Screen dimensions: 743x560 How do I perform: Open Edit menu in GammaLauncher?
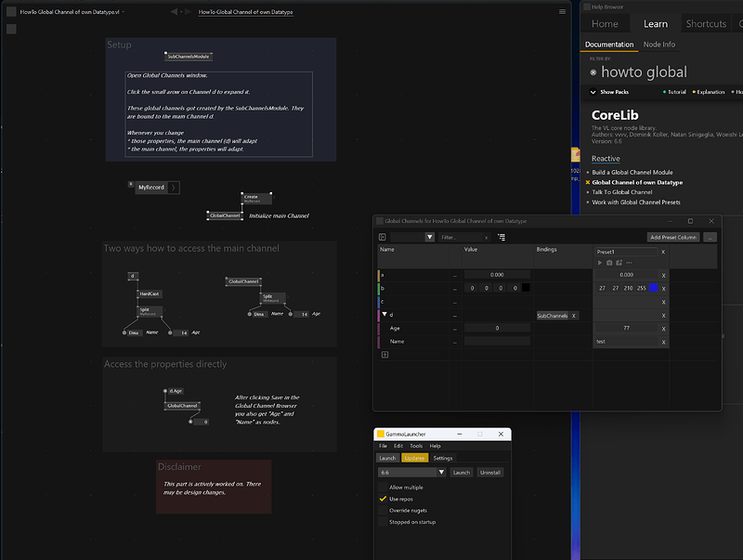[398, 446]
